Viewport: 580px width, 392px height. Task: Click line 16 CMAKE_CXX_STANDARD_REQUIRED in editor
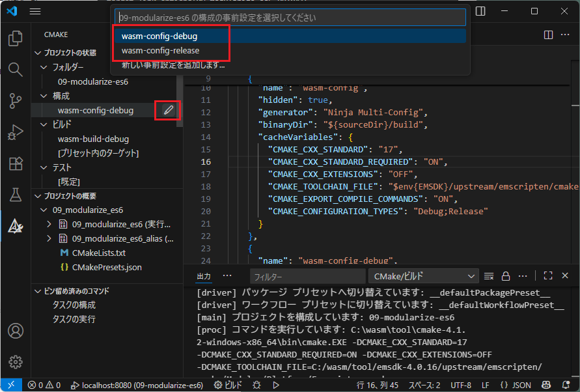(340, 162)
